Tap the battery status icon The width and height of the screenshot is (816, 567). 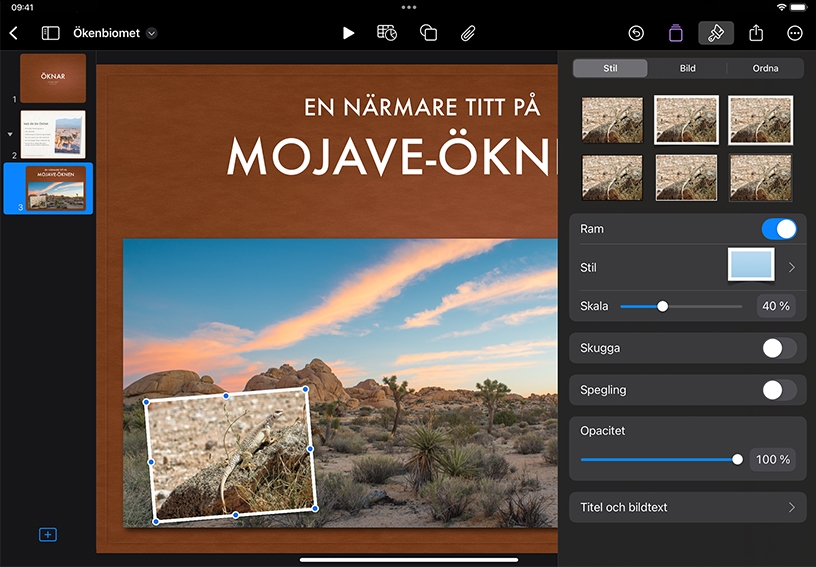798,7
